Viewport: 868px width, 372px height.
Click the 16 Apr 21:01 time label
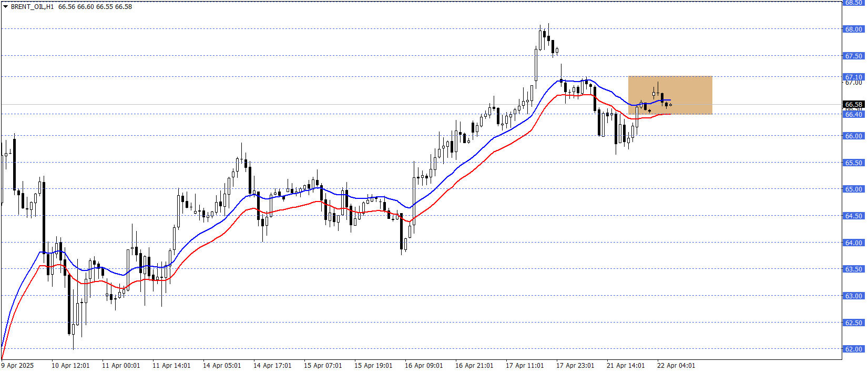coord(474,365)
